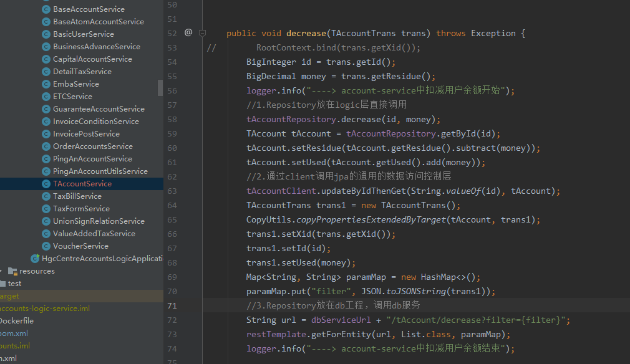This screenshot has width=630, height=364.
Task: Click the OrderAccountsService class icon
Action: (x=46, y=146)
